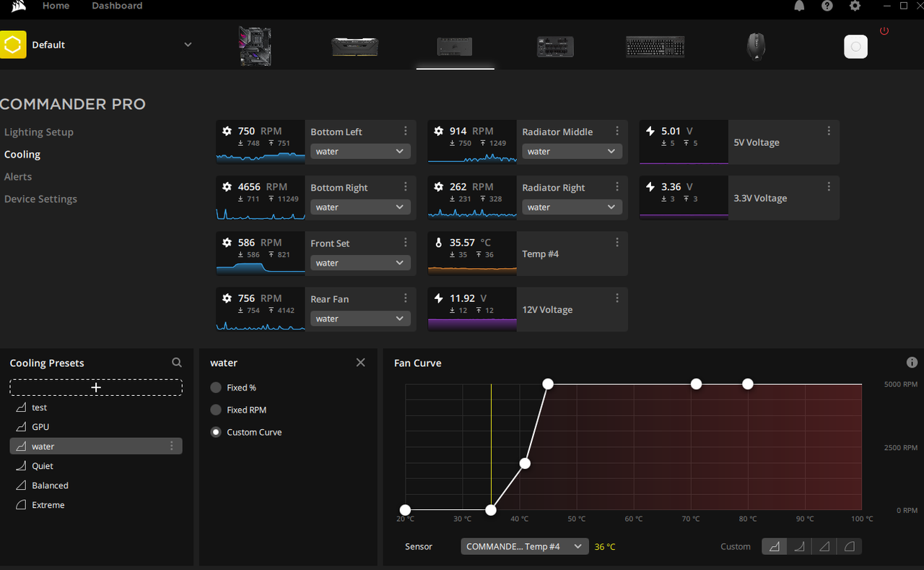
Task: Enable Custom Curve mode
Action: click(215, 432)
